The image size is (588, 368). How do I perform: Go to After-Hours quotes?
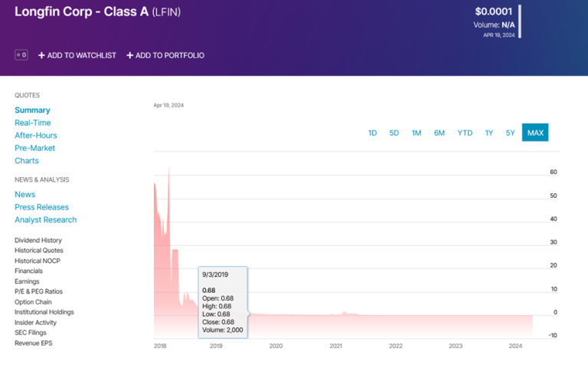point(36,136)
